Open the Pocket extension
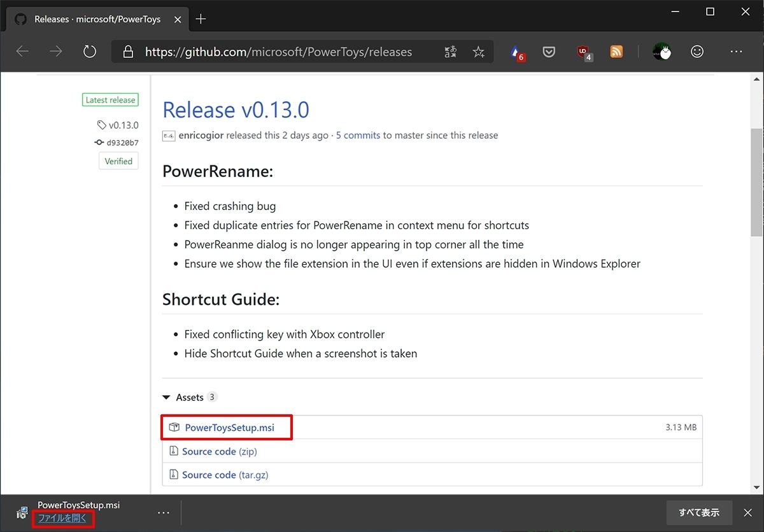Screen dimensions: 764x532 click(x=549, y=52)
